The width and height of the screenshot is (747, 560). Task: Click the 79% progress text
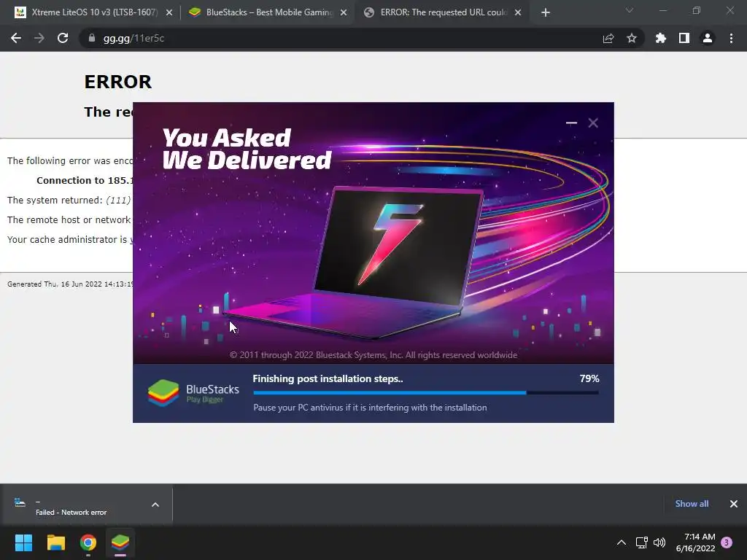click(x=589, y=378)
